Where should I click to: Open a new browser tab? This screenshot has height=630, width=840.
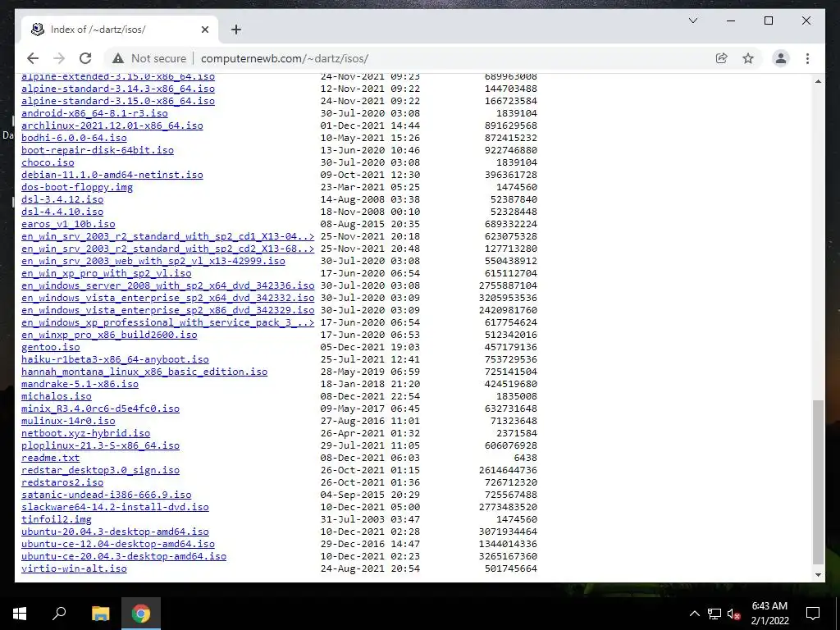(x=235, y=30)
